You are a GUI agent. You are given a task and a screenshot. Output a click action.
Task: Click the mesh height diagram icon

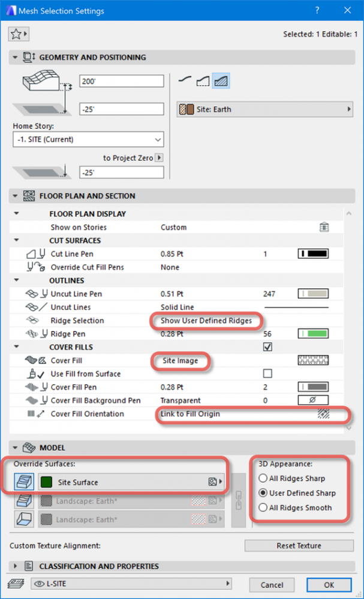coord(47,92)
